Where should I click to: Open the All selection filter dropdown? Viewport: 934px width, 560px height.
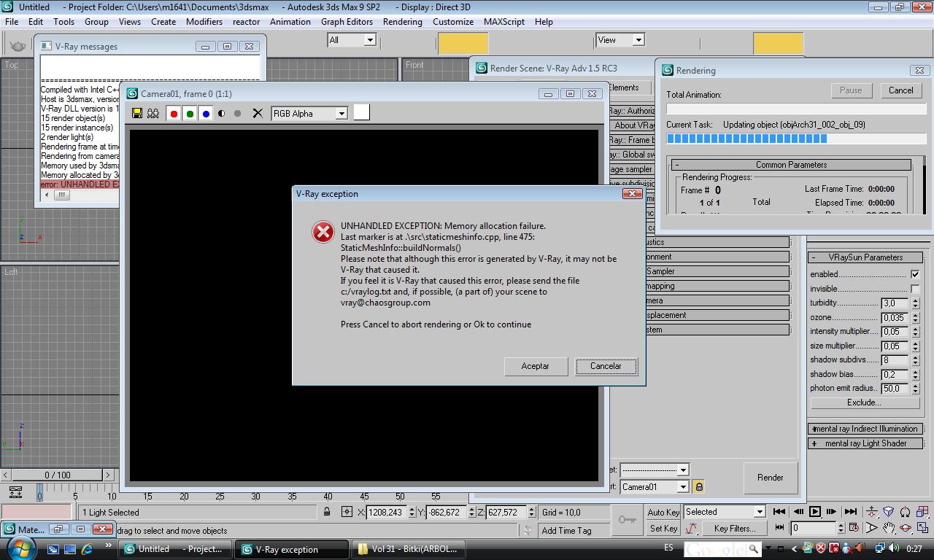click(x=351, y=40)
